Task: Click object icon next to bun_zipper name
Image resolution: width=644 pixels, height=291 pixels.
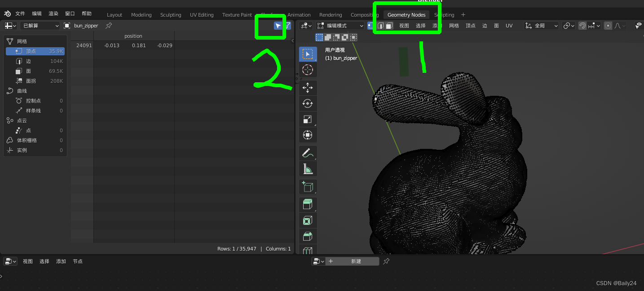Action: point(67,26)
